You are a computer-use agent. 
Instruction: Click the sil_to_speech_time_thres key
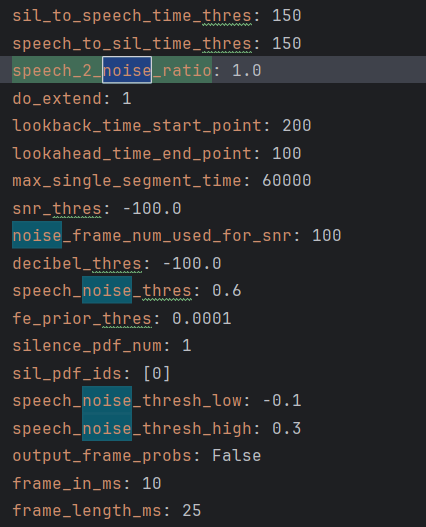coord(132,16)
